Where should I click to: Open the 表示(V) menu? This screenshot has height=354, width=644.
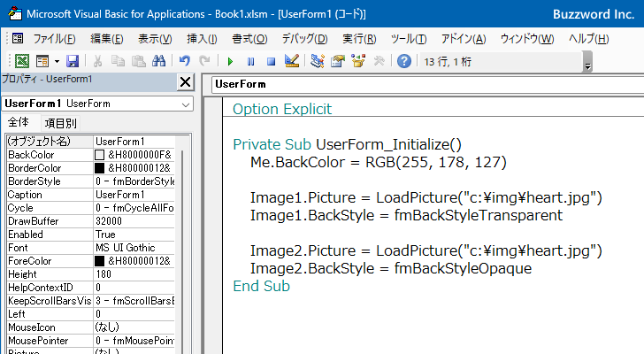155,39
